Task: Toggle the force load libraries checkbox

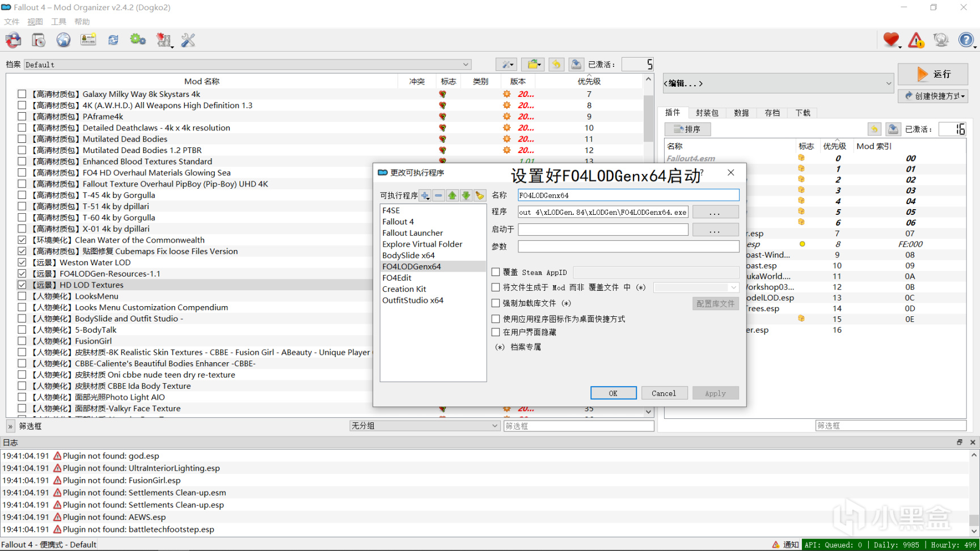Action: [x=496, y=303]
